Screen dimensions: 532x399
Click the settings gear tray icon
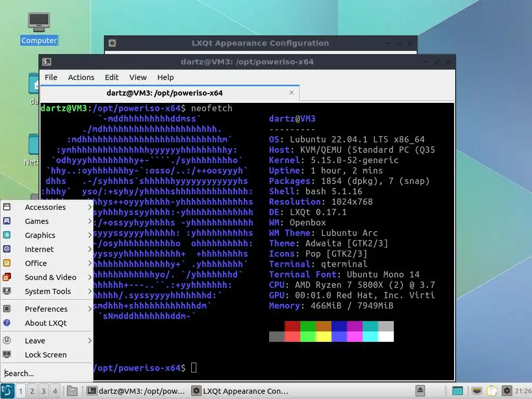point(507,391)
